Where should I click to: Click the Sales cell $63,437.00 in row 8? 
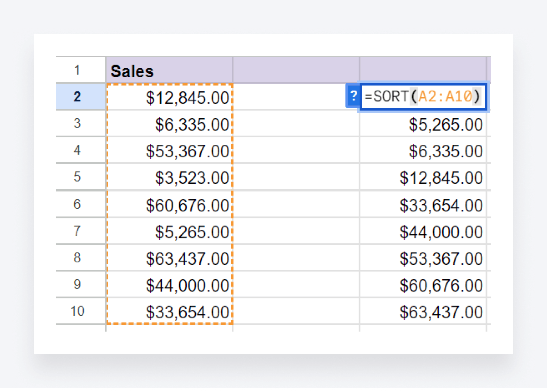[x=169, y=257]
